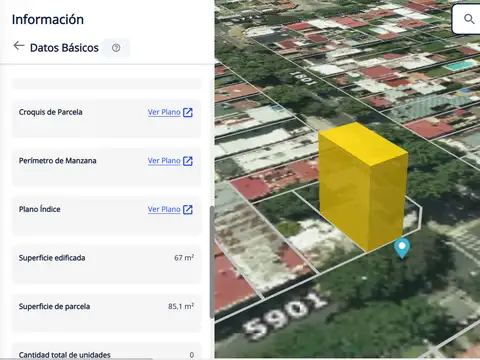
Task: Open Ver Plano link for Plano Índice
Action: [164, 209]
